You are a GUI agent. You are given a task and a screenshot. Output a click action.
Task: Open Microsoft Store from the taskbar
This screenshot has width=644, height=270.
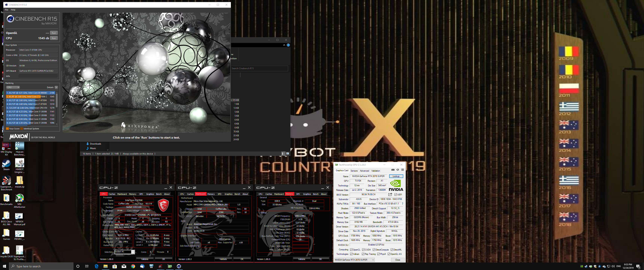(x=115, y=266)
